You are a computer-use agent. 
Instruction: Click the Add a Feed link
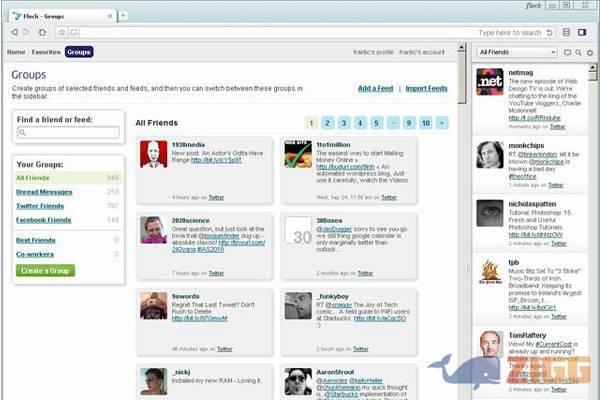coord(375,88)
